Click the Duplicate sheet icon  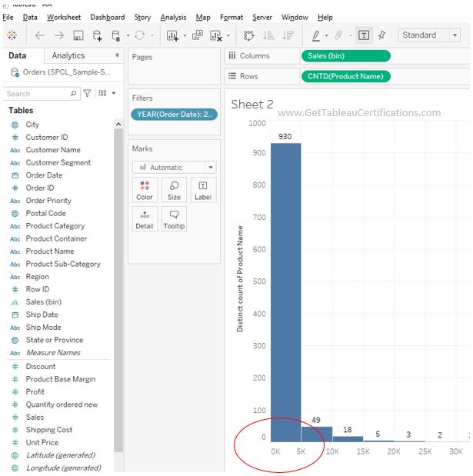[198, 35]
